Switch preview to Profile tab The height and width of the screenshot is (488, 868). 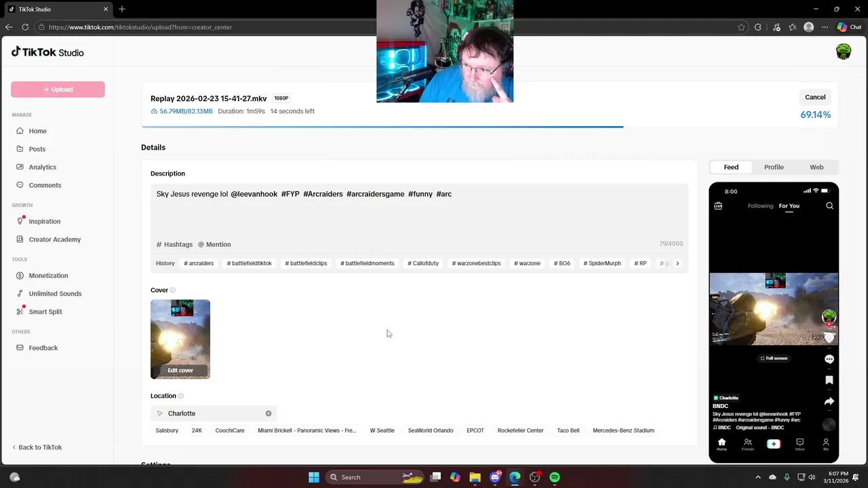click(x=774, y=167)
